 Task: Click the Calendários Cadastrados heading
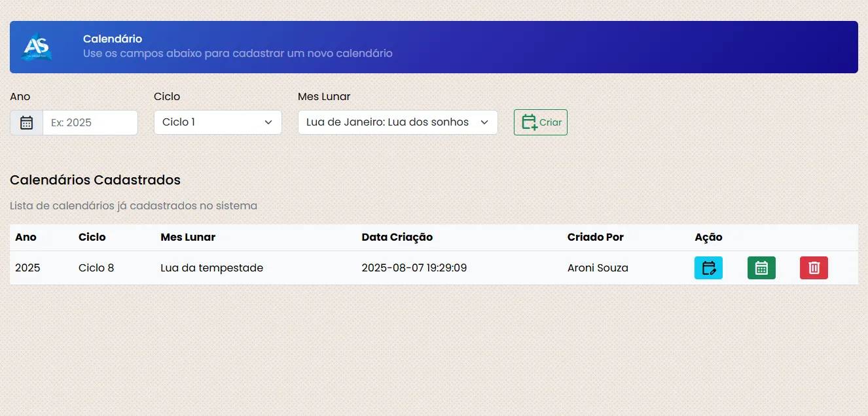pos(95,180)
